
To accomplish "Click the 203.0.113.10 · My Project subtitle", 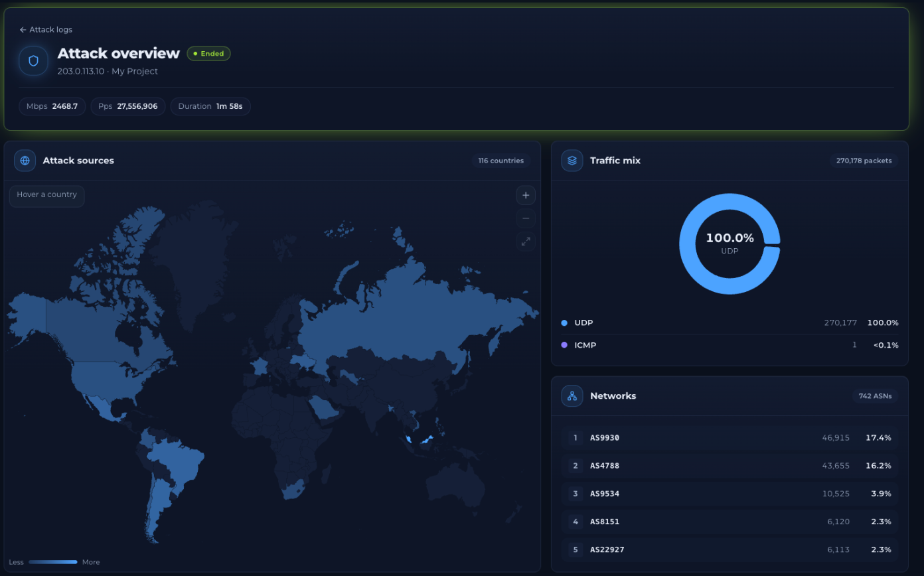I will pyautogui.click(x=108, y=71).
